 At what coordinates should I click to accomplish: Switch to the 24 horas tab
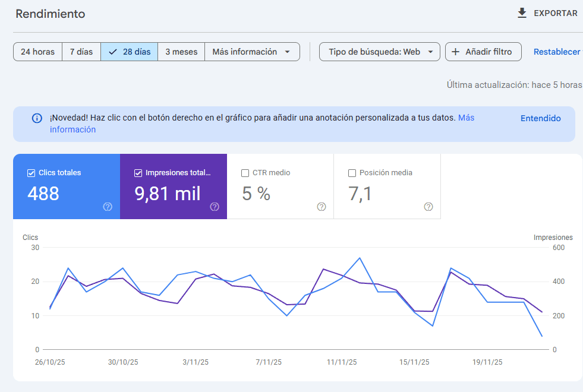pos(37,52)
